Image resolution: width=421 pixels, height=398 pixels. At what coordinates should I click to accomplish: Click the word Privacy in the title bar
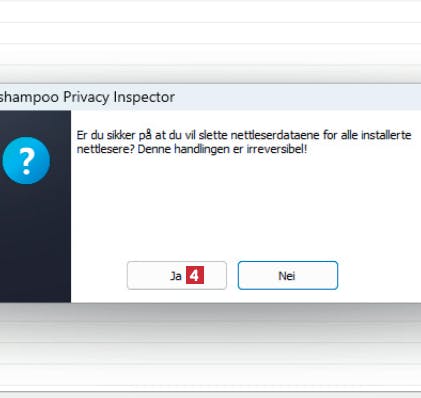tap(86, 97)
